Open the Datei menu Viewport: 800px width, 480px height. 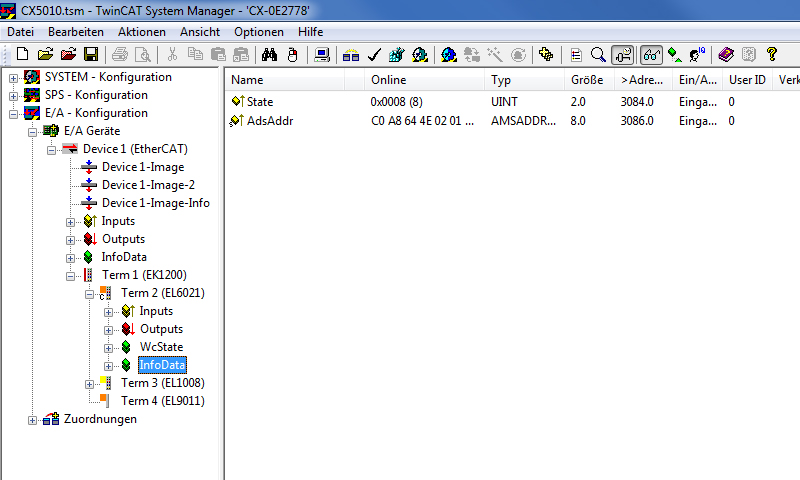pyautogui.click(x=20, y=32)
